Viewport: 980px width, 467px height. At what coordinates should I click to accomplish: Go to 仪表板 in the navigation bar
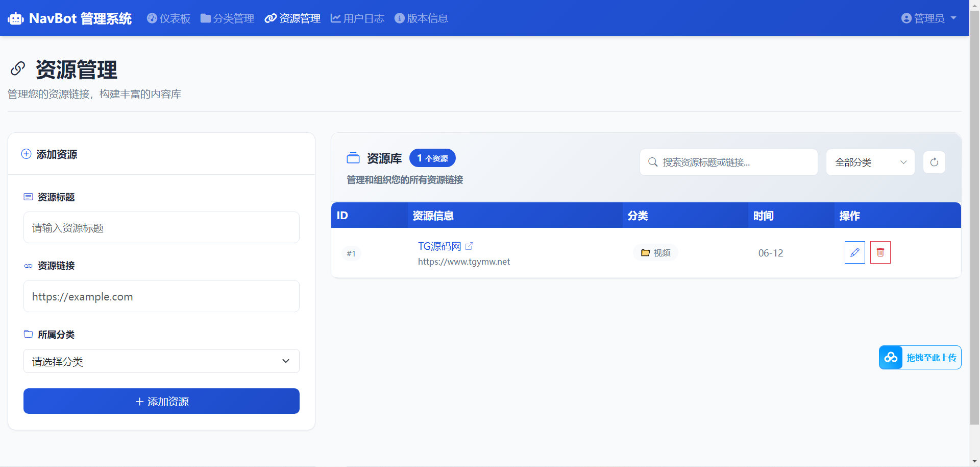[169, 18]
